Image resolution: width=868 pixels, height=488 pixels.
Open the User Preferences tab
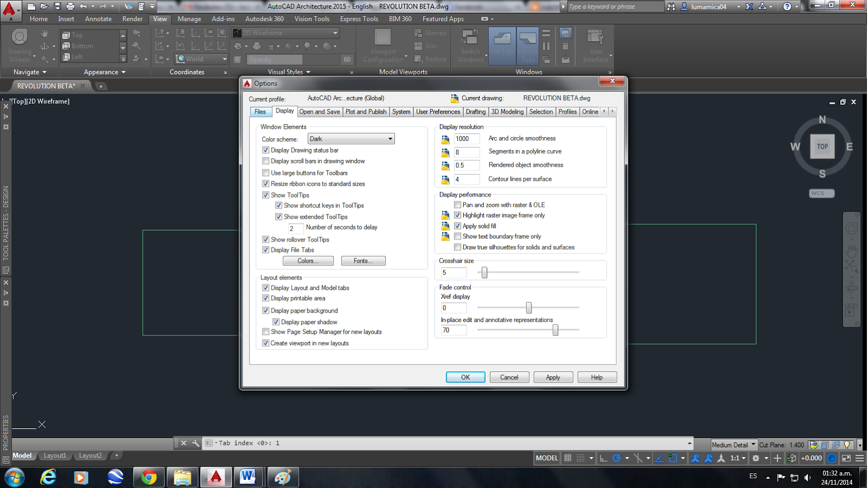(x=438, y=112)
